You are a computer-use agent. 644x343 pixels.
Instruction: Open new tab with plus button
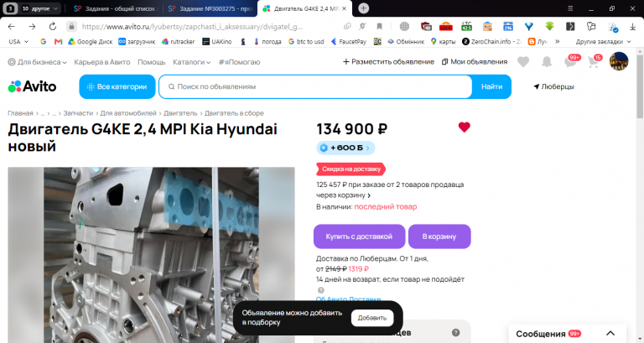(x=363, y=8)
